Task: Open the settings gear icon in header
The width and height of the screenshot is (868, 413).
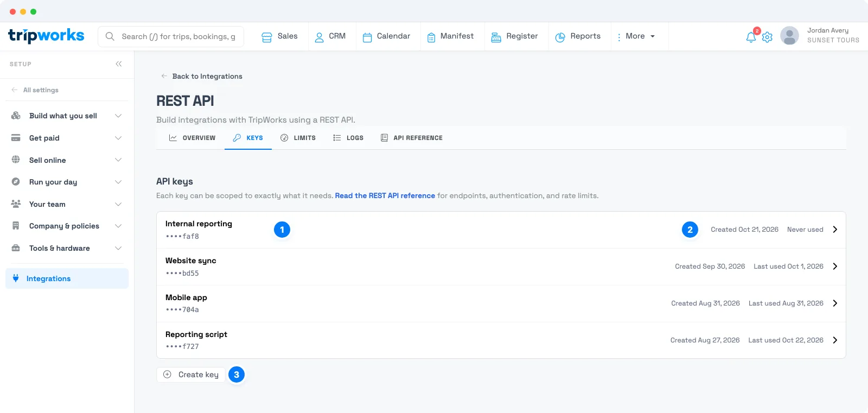Action: pyautogui.click(x=767, y=37)
